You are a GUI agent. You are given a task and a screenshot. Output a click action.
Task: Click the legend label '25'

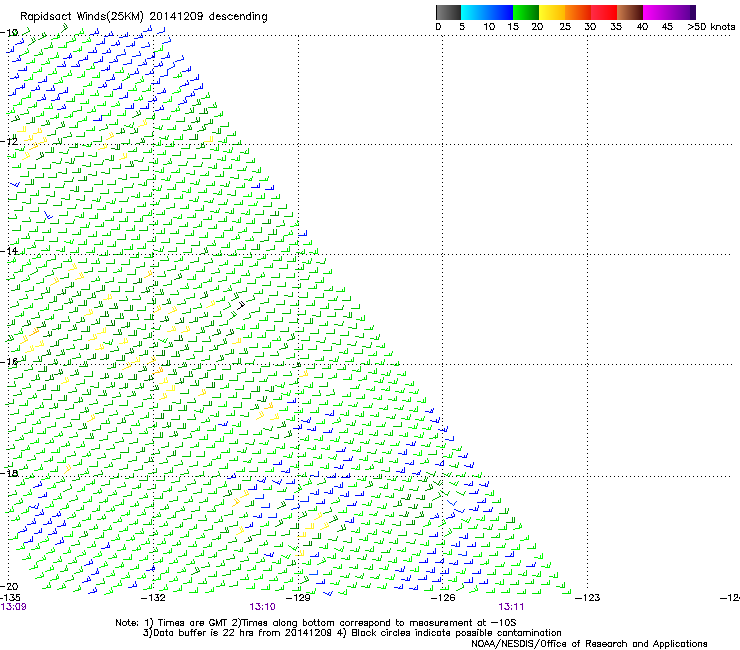click(x=565, y=27)
